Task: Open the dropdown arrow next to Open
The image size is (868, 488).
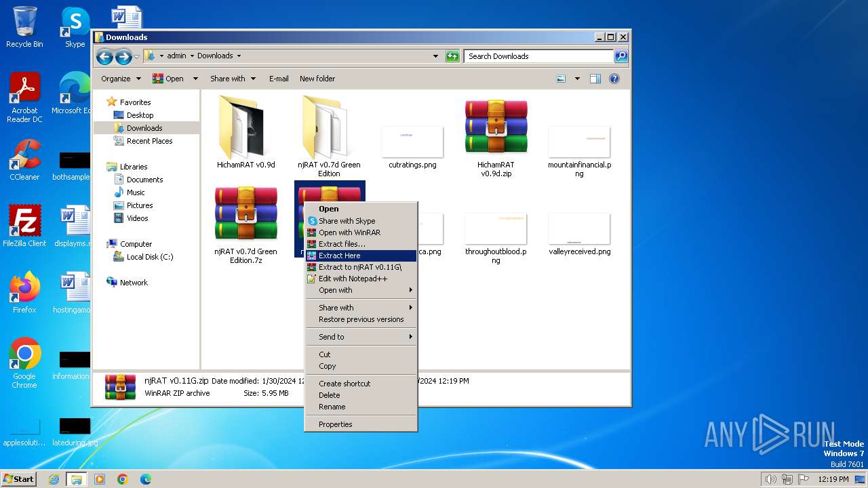Action: [x=195, y=79]
